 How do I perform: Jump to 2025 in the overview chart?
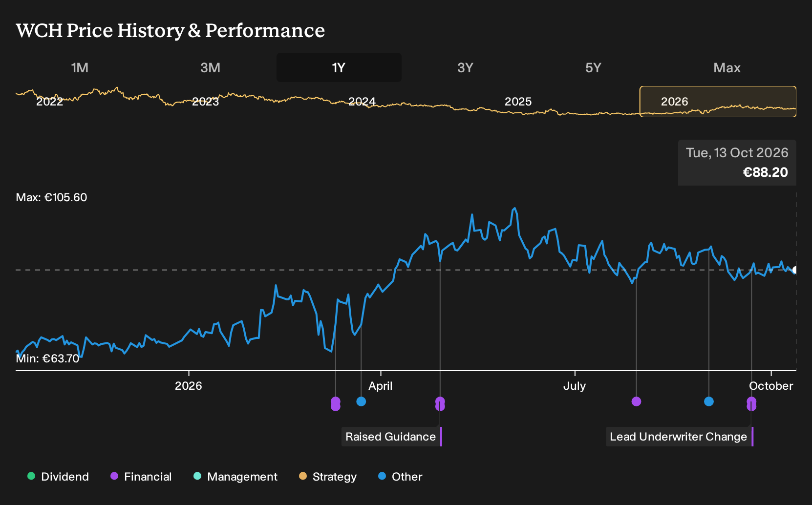click(x=518, y=102)
